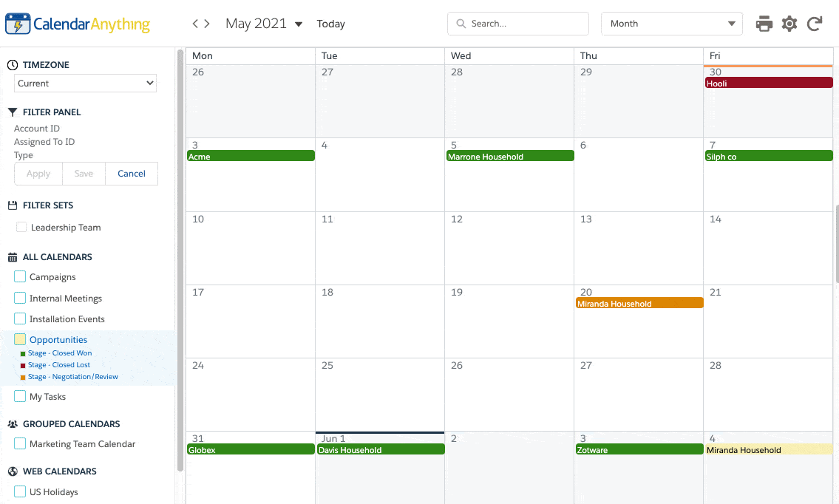Click Cancel in the Filter Panel
839x504 pixels.
pyautogui.click(x=131, y=173)
